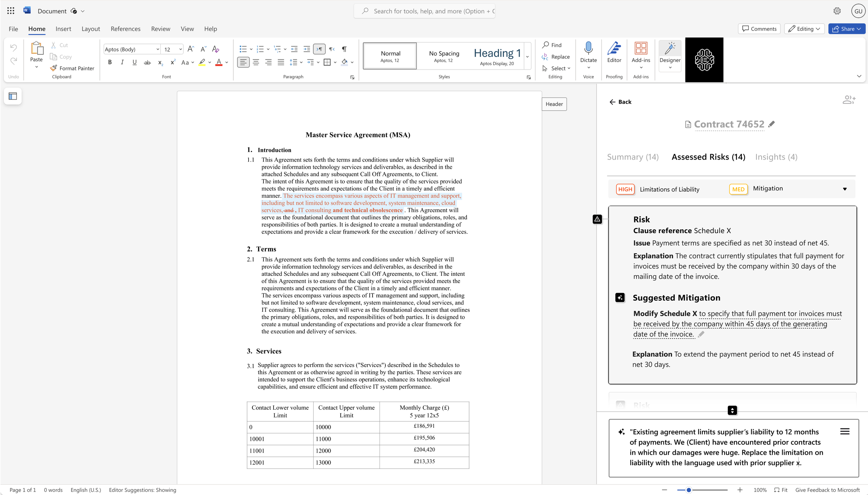The image size is (868, 495).
Task: Open the Editor proofing tool
Action: tap(614, 53)
